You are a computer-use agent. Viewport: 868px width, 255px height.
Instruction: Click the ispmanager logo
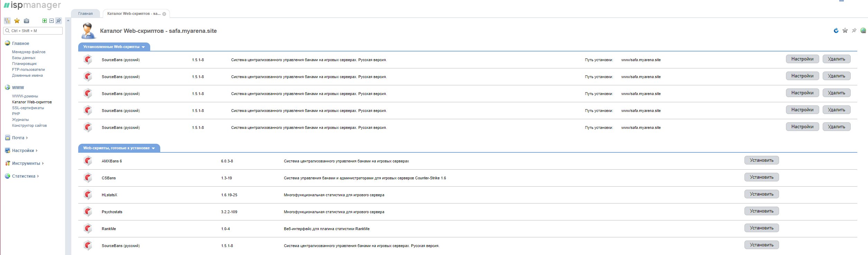pyautogui.click(x=32, y=5)
